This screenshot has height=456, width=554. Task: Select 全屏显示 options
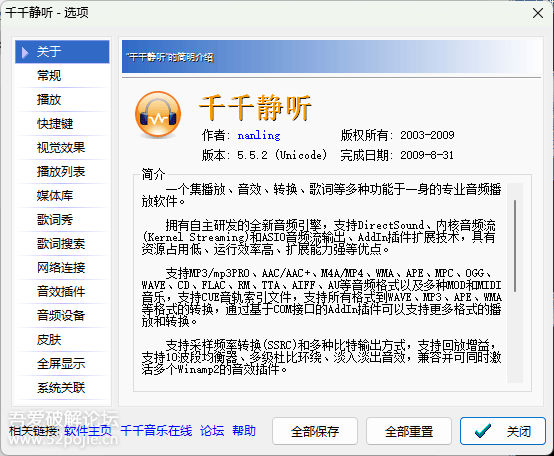[62, 364]
